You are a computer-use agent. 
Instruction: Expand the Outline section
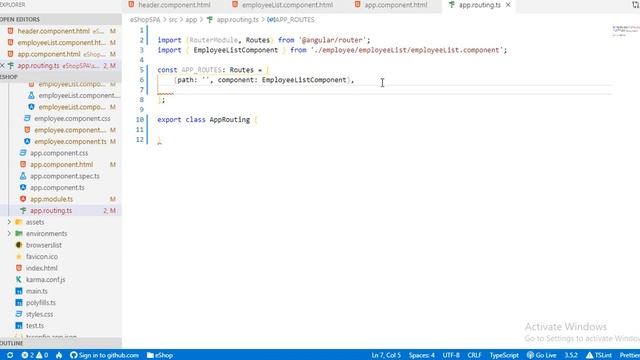coord(60,343)
